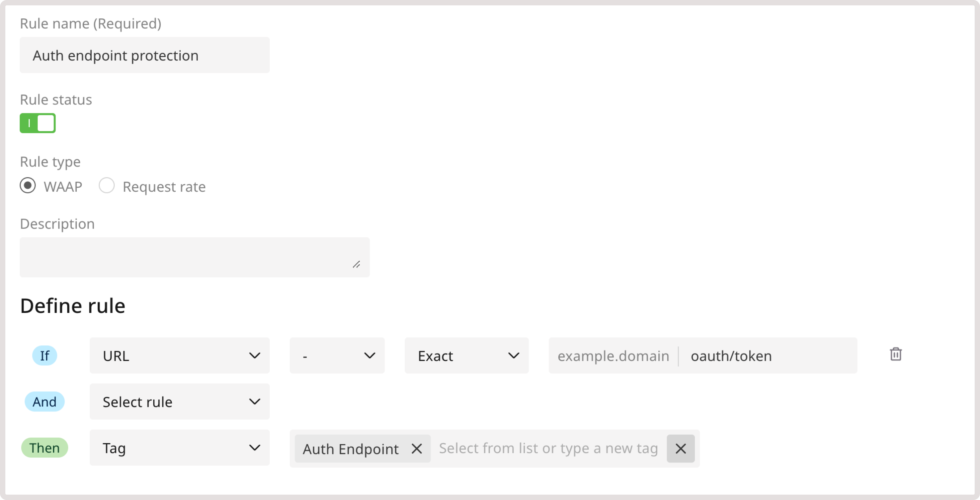
Task: Click the Then action label
Action: pos(45,448)
